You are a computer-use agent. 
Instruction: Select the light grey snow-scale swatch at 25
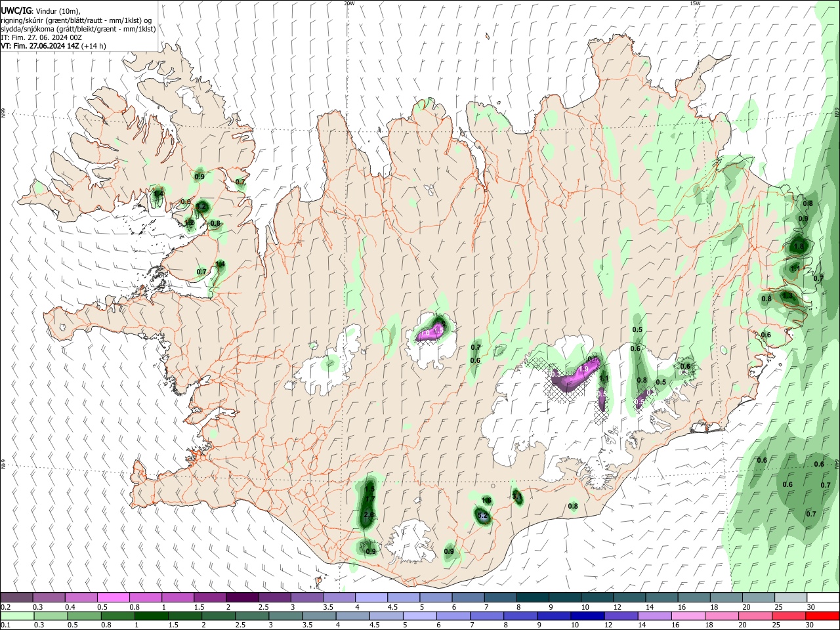790,598
